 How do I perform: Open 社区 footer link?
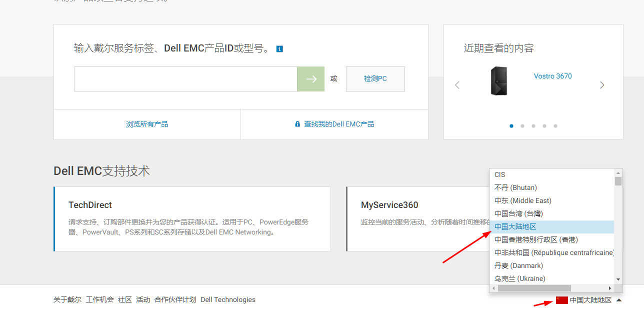125,300
